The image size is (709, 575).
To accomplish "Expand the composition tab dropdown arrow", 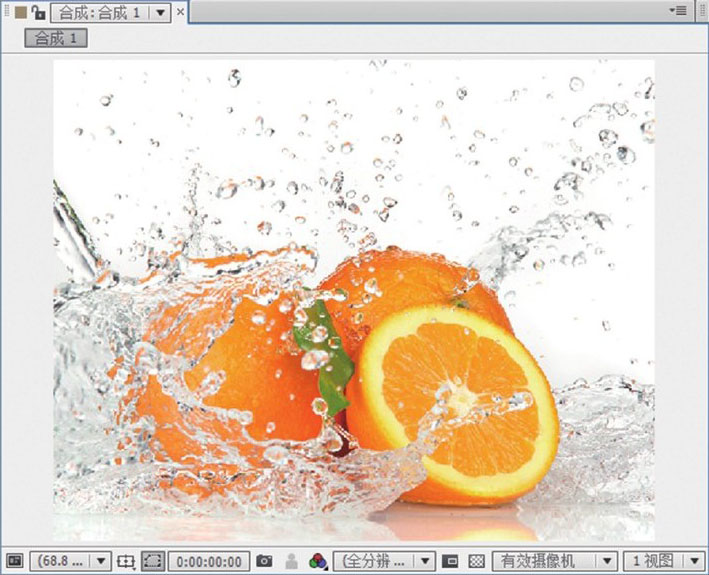I will (161, 12).
